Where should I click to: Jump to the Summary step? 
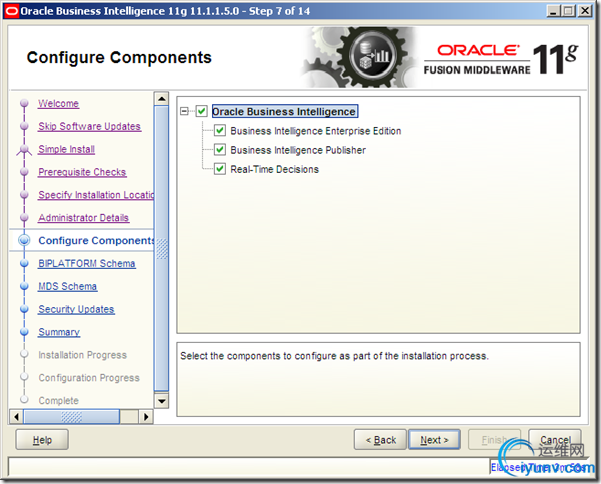click(59, 332)
